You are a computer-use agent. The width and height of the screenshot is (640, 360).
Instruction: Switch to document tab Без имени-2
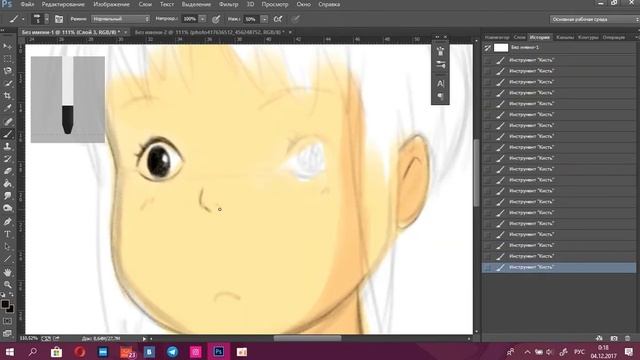click(209, 32)
